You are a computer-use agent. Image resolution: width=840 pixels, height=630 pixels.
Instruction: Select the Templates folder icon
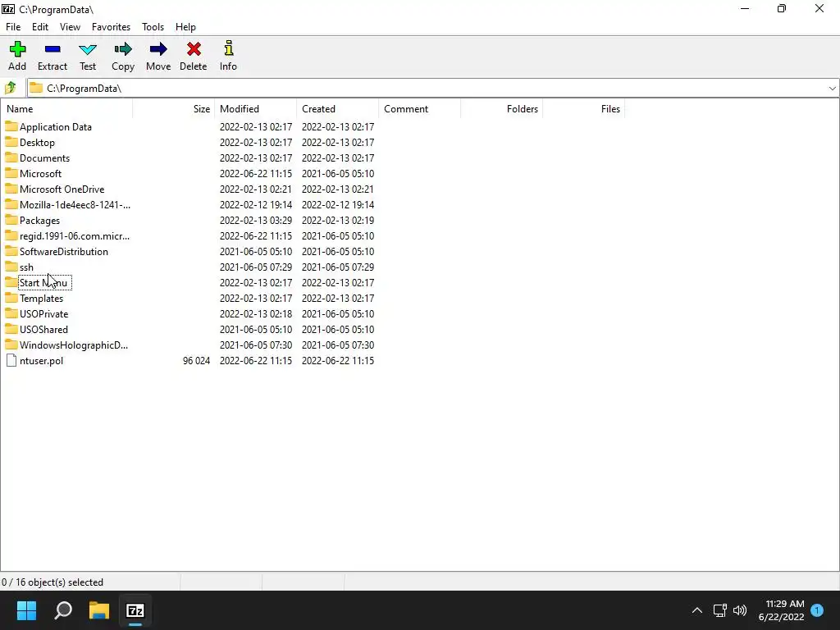point(11,297)
